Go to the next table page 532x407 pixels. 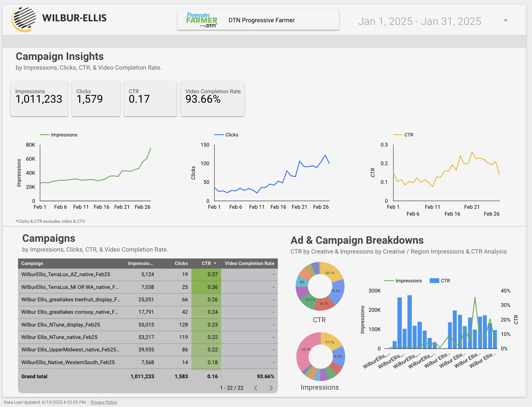(x=271, y=388)
